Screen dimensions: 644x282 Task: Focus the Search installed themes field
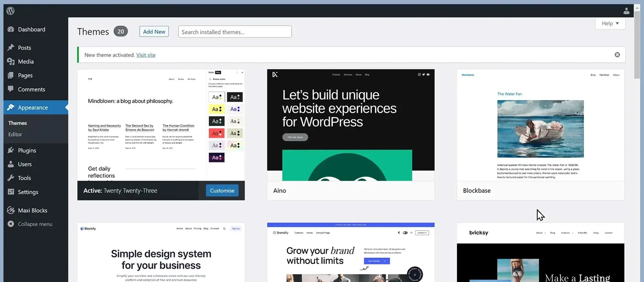[x=235, y=32]
